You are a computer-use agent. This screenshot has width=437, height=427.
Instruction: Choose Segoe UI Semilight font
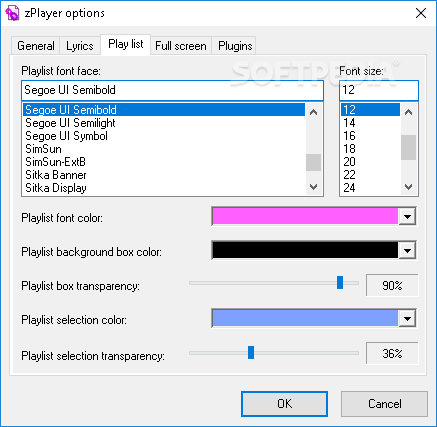click(164, 123)
